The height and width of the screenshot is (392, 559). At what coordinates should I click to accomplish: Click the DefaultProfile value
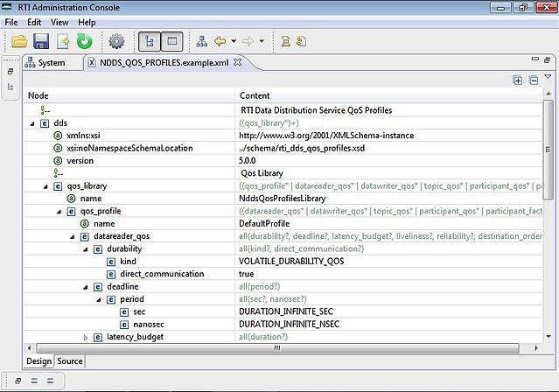(264, 224)
